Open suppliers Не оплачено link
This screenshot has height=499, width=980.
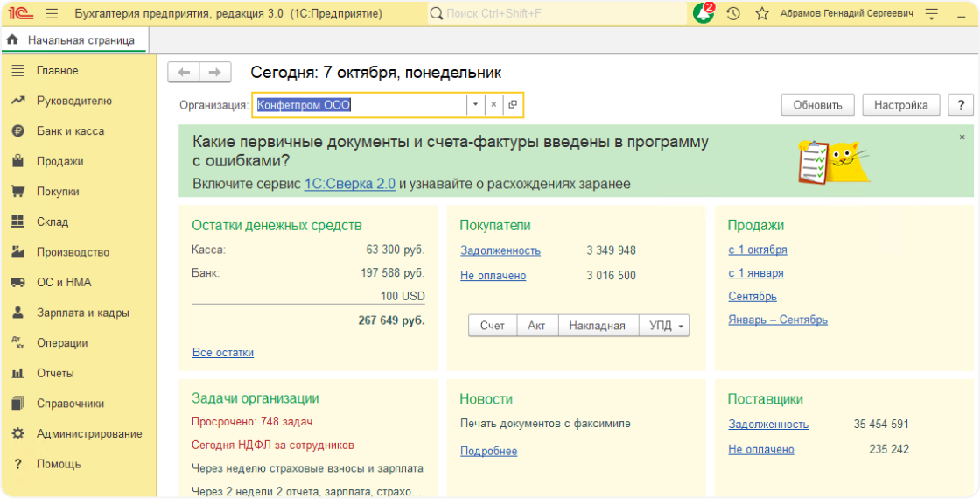[761, 450]
